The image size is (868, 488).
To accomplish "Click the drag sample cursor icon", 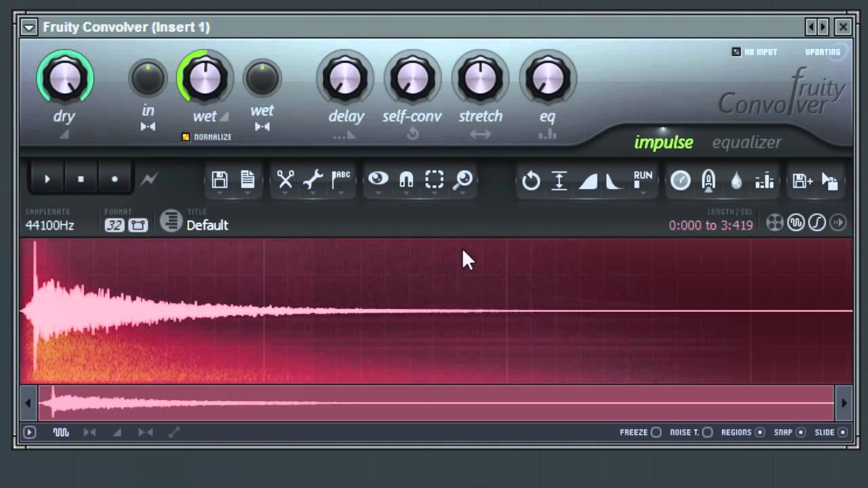I will pos(830,181).
